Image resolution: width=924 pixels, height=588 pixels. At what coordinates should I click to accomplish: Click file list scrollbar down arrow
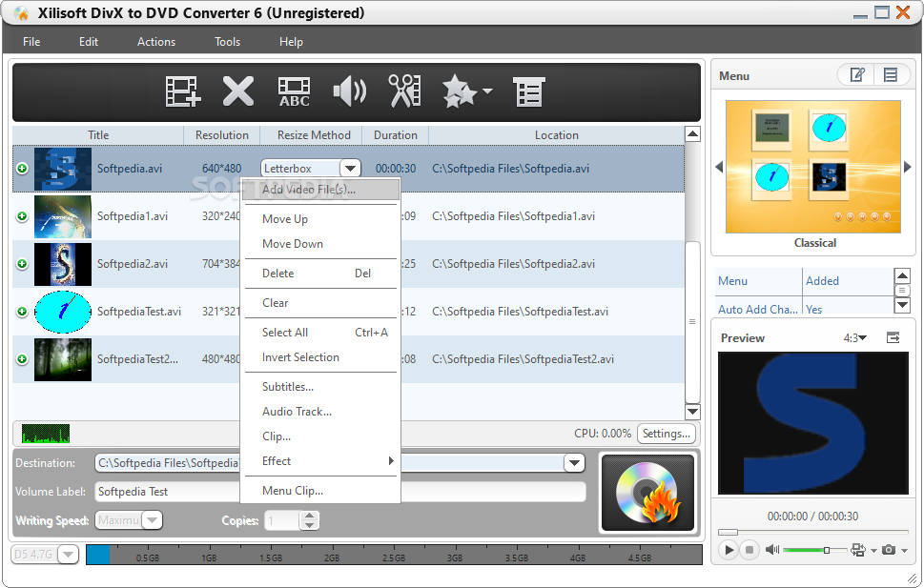(x=692, y=412)
